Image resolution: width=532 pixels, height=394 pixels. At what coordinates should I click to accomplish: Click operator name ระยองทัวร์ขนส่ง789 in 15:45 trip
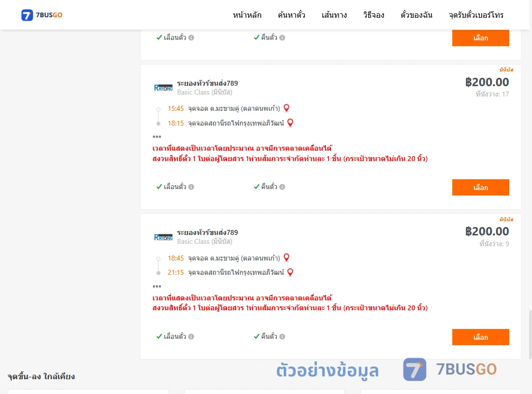(207, 83)
